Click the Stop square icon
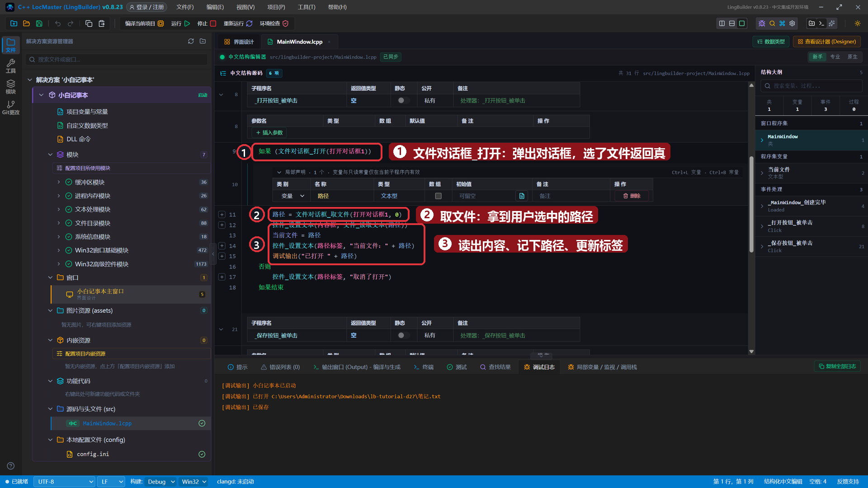The image size is (868, 488). (x=213, y=23)
